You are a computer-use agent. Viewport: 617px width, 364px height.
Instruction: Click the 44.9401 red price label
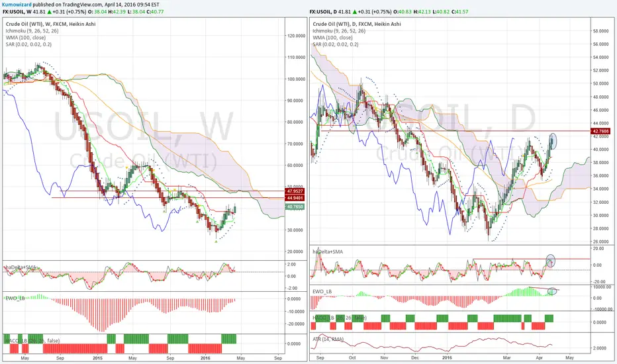pos(295,197)
